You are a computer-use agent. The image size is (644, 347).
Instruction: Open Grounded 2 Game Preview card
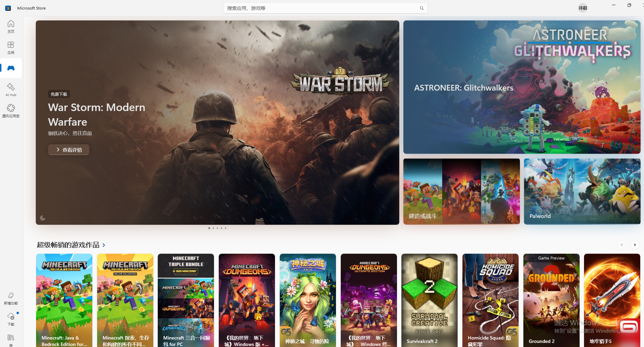[x=551, y=300]
